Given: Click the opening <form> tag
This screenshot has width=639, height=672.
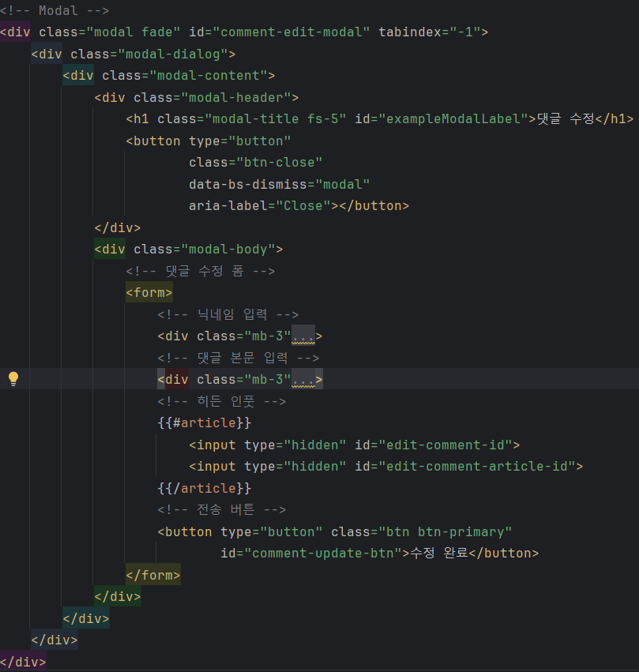Looking at the screenshot, I should point(149,293).
